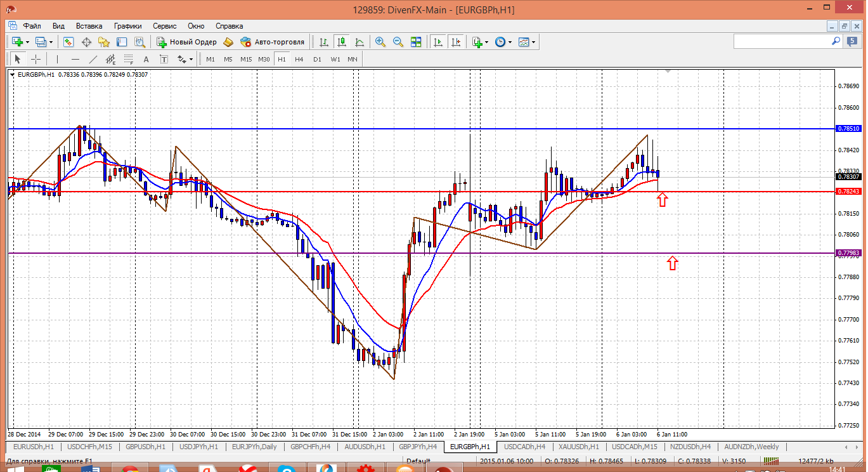The width and height of the screenshot is (868, 472).
Task: Click the Zoom Out magnifier icon
Action: [x=398, y=42]
